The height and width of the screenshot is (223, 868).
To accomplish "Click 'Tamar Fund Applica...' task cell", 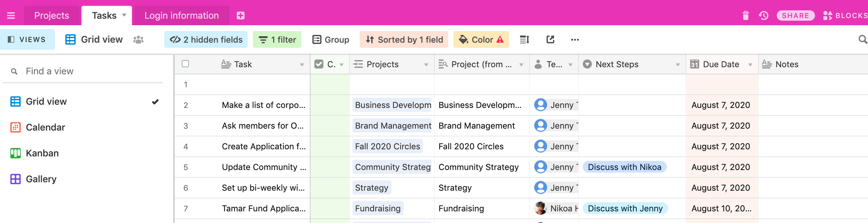I will pyautogui.click(x=264, y=208).
